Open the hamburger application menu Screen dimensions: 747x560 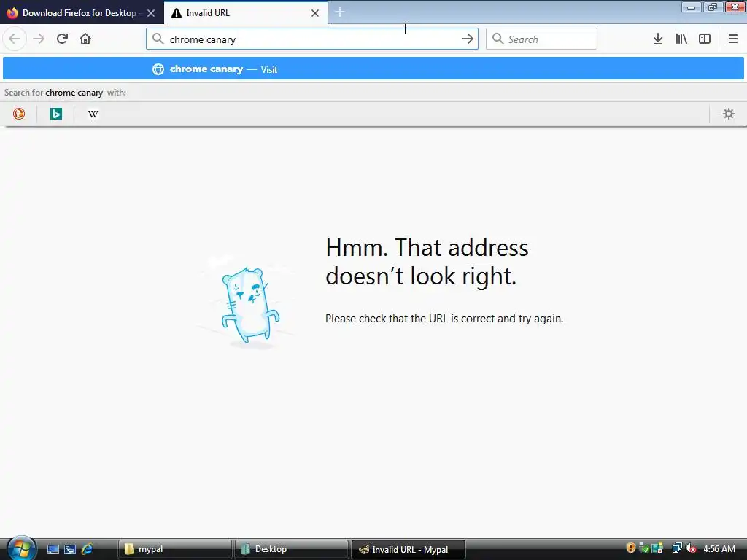pyautogui.click(x=732, y=39)
